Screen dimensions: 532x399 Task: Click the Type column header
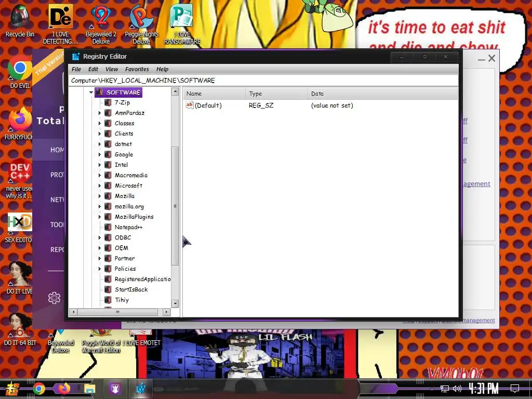(276, 94)
